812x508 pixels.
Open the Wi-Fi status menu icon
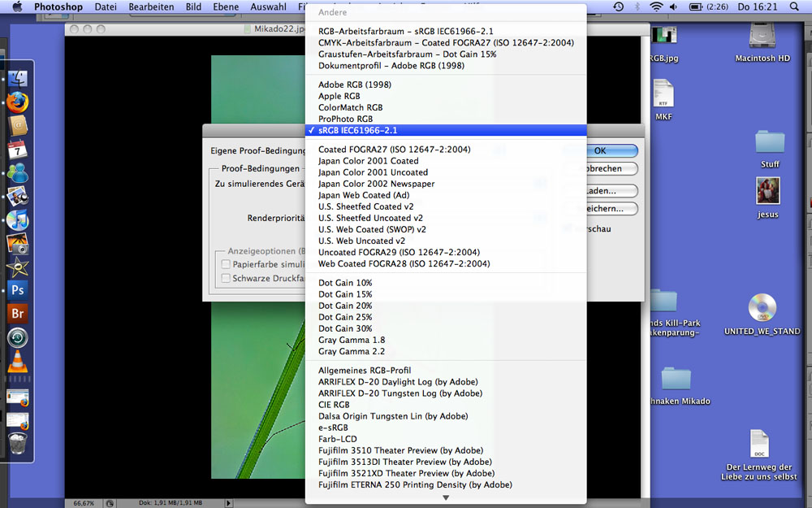pos(655,7)
